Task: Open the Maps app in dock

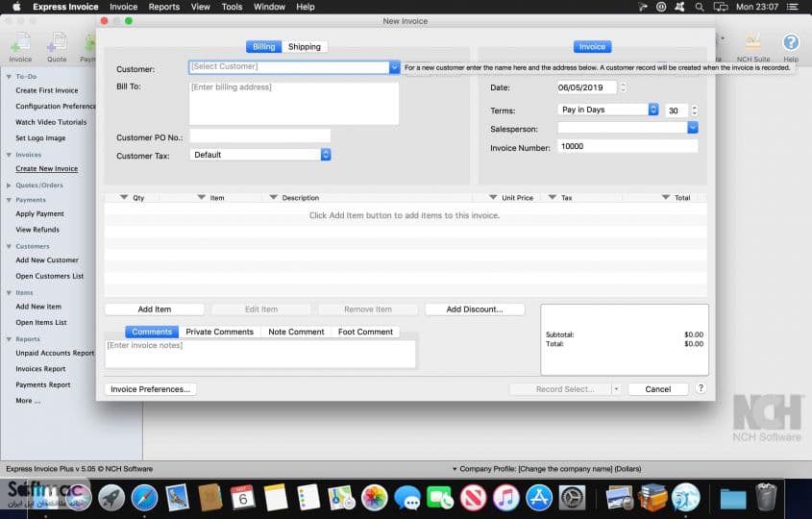Action: 341,497
